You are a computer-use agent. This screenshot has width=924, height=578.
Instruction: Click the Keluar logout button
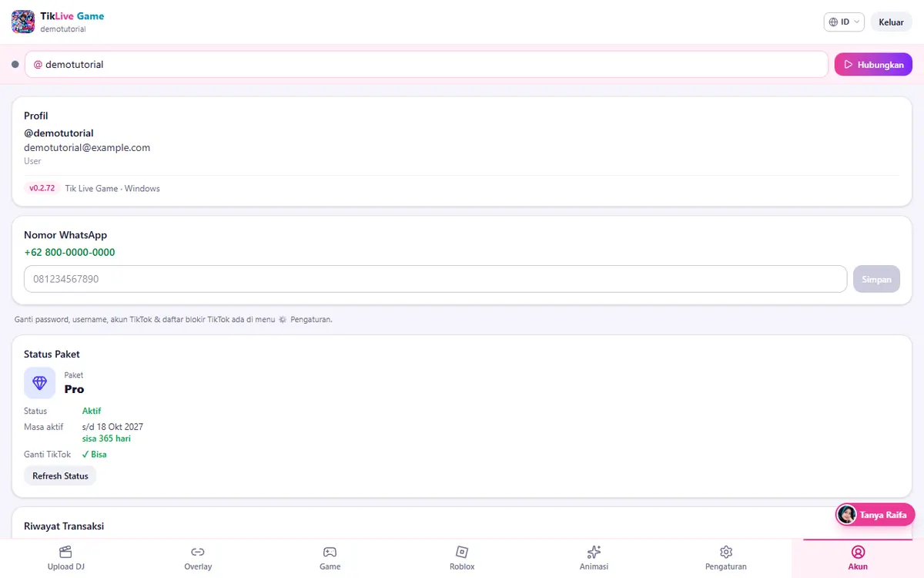(x=891, y=22)
